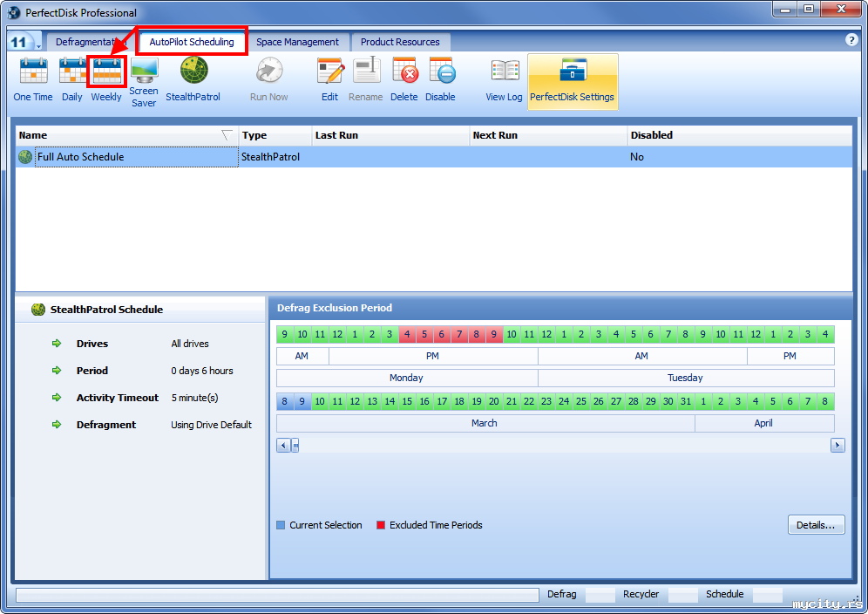Click green arrow beside Drives

click(x=57, y=344)
